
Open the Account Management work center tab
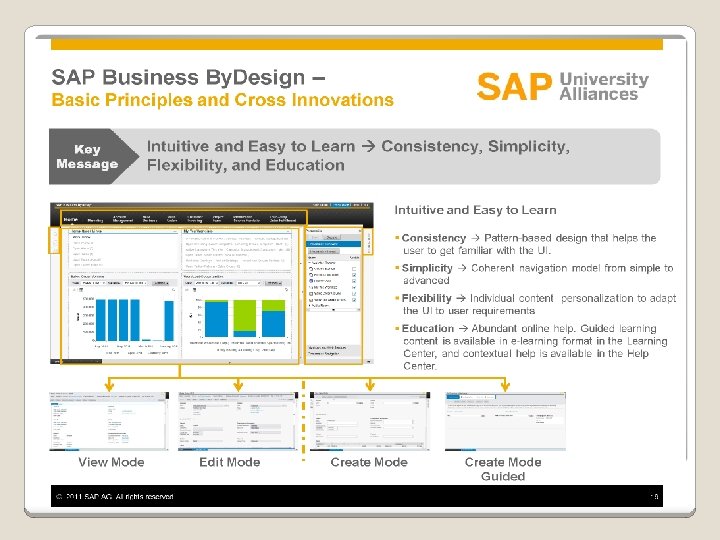(x=123, y=219)
